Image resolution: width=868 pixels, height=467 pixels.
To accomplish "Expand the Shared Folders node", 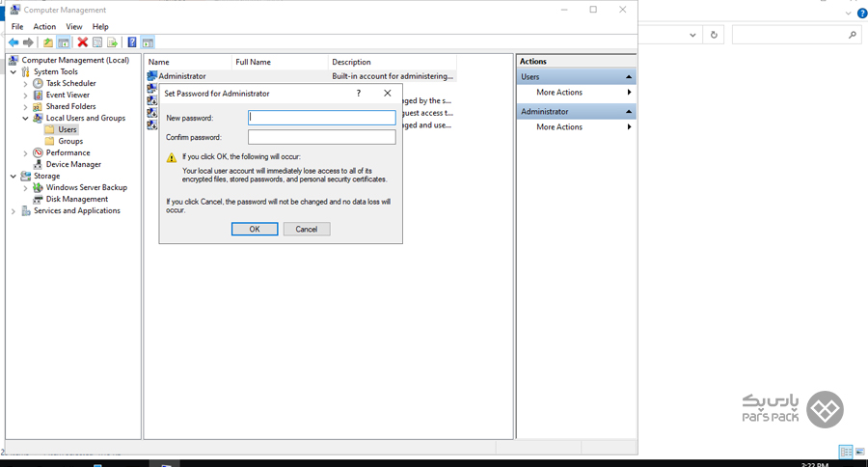I will [25, 107].
